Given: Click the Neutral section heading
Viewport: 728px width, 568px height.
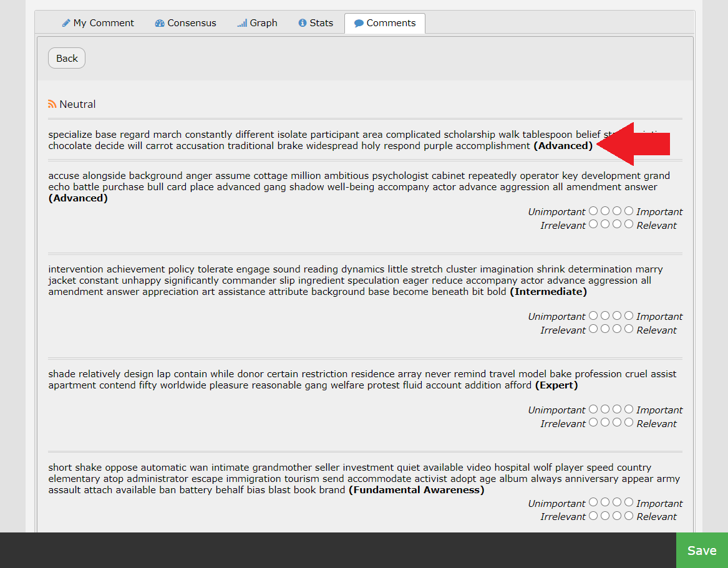Looking at the screenshot, I should tap(77, 104).
